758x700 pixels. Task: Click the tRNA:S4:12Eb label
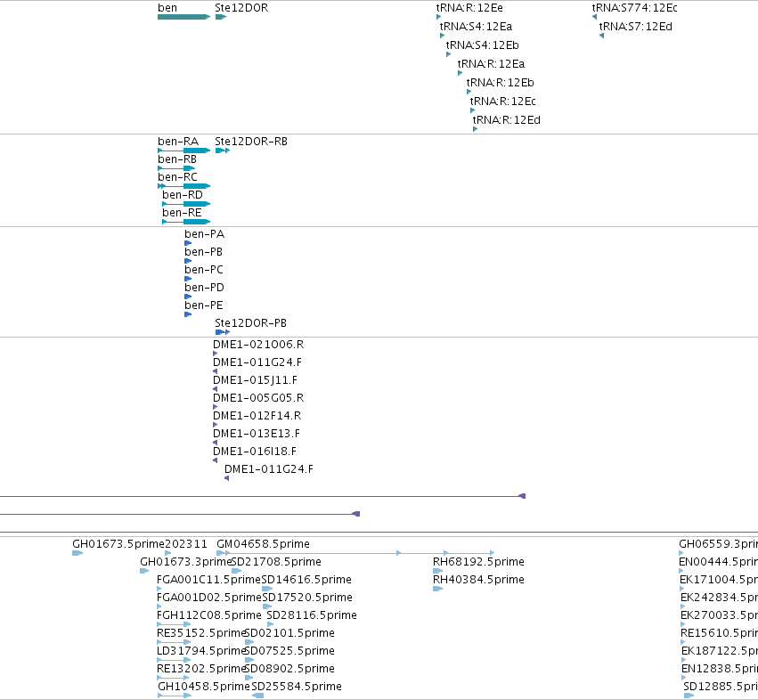[482, 45]
